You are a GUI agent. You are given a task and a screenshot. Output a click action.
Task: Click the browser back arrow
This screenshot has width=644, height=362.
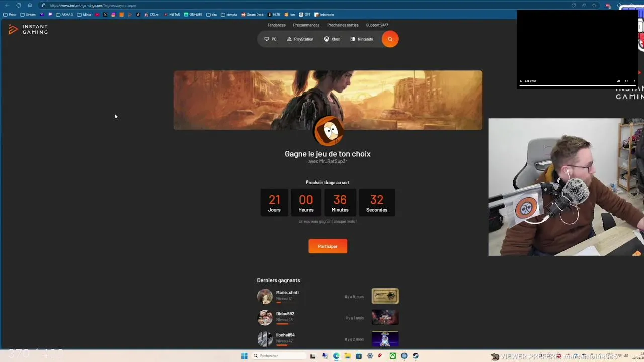(x=7, y=5)
